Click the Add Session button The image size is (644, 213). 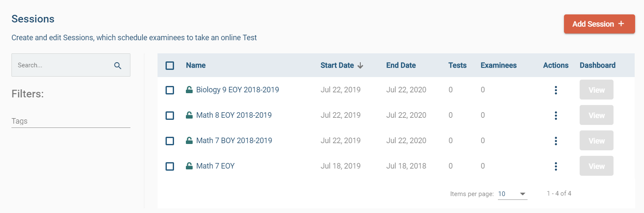point(599,24)
